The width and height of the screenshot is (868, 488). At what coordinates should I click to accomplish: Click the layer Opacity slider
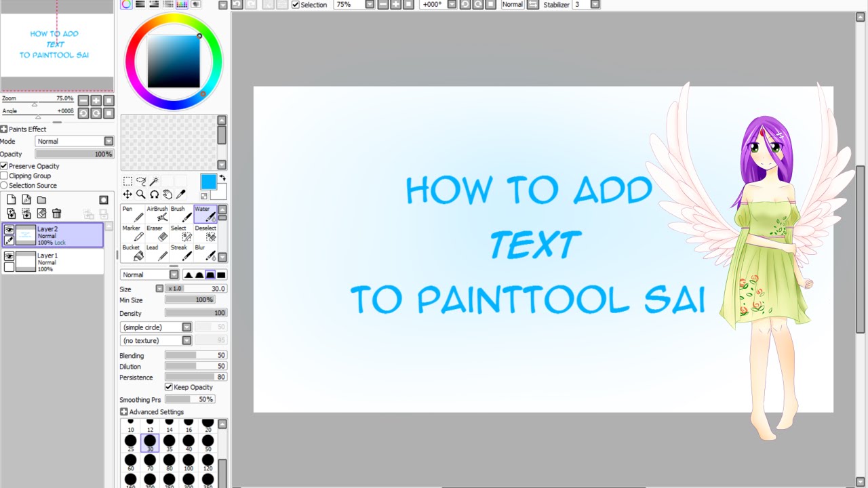point(75,154)
